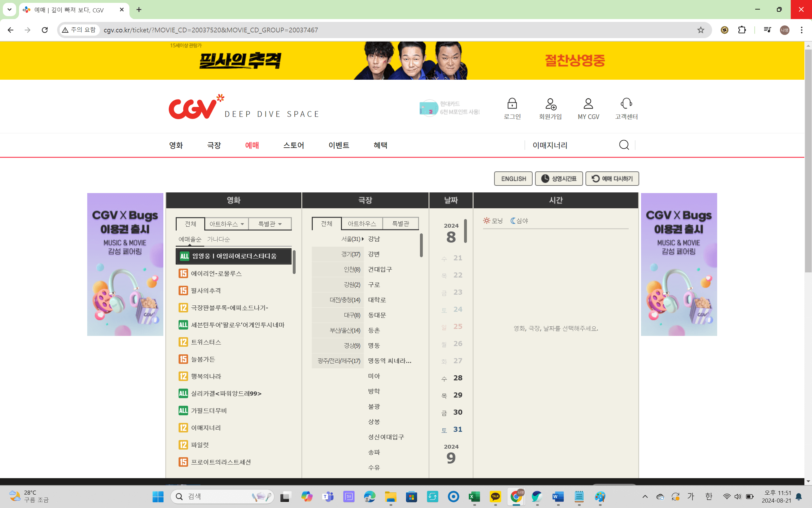812x508 pixels.
Task: Click the theater list scrollbar
Action: pyautogui.click(x=421, y=245)
